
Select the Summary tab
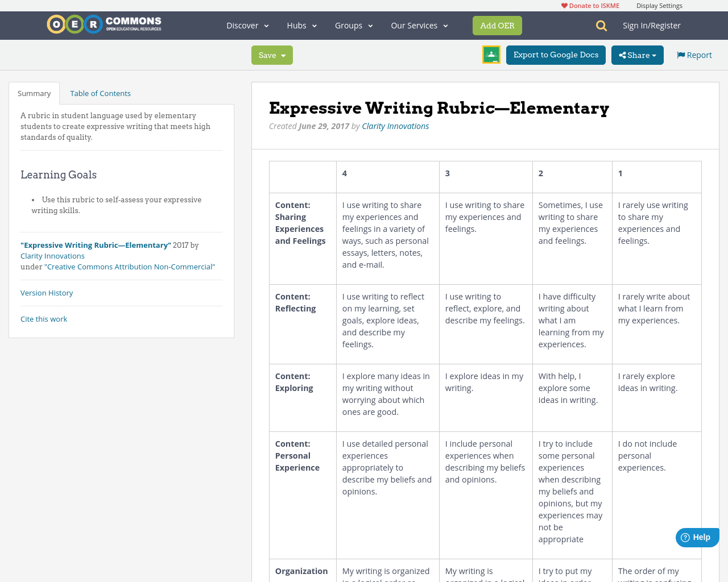34,93
